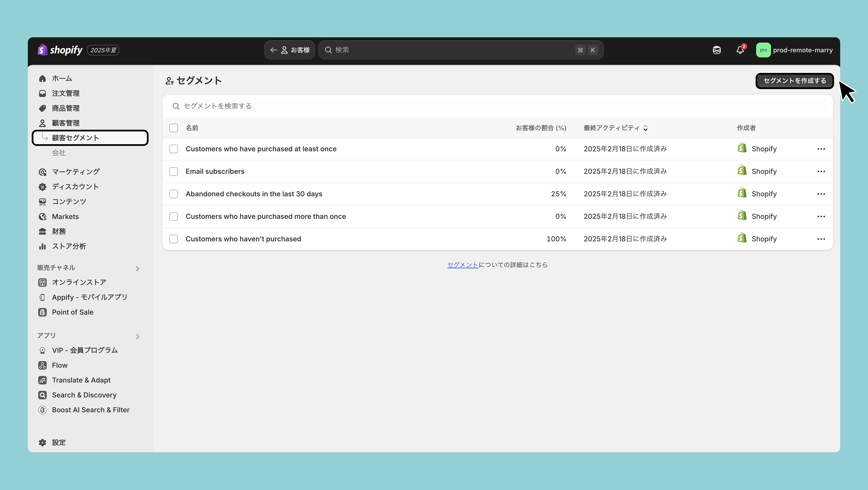This screenshot has width=868, height=490.
Task: Open Point of Sale channel
Action: [x=72, y=312]
